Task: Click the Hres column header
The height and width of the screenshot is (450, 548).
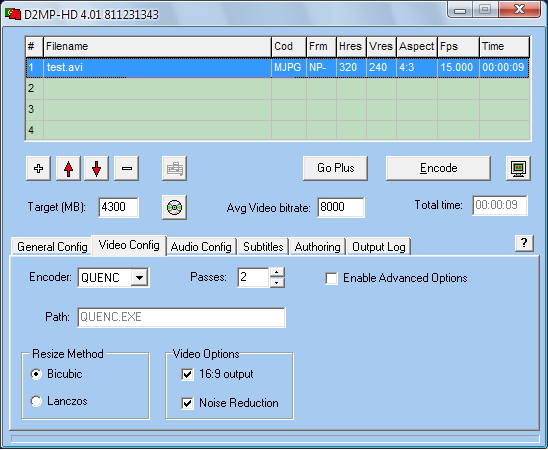Action: [x=351, y=46]
